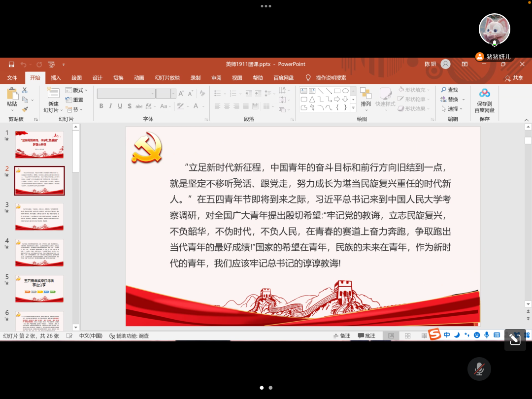This screenshot has height=399, width=532.
Task: Expand the shapes gallery more arrow
Action: 353,108
